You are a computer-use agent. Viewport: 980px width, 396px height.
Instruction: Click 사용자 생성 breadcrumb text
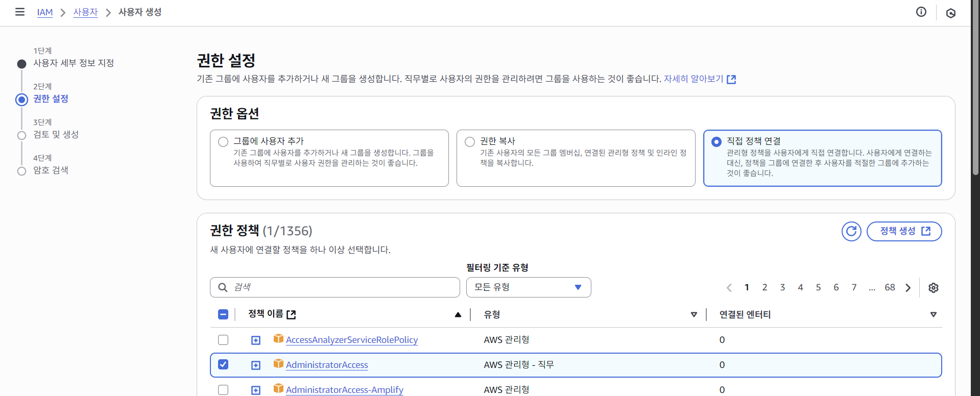coord(140,12)
